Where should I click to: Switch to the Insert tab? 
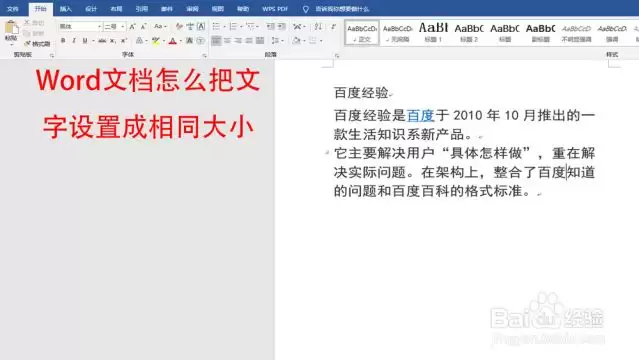tap(65, 9)
